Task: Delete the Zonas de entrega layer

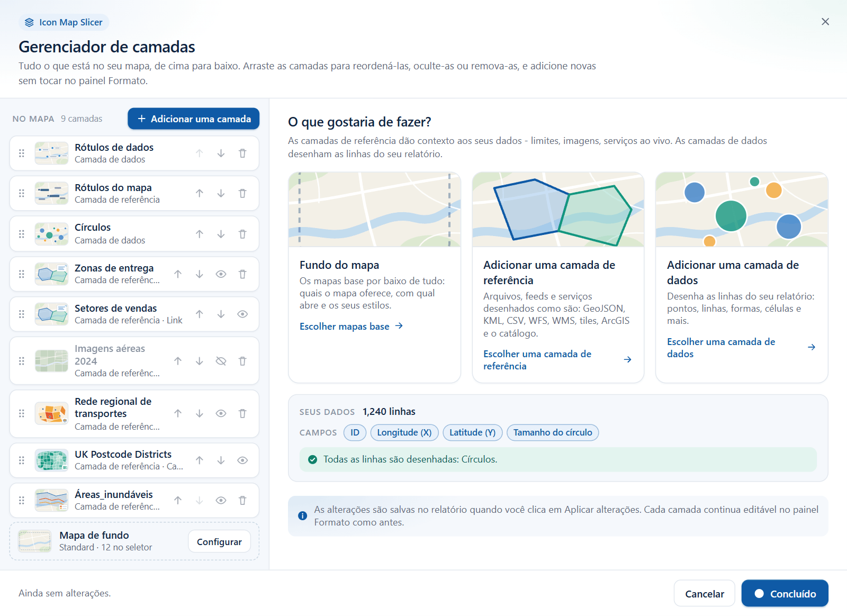Action: tap(242, 274)
